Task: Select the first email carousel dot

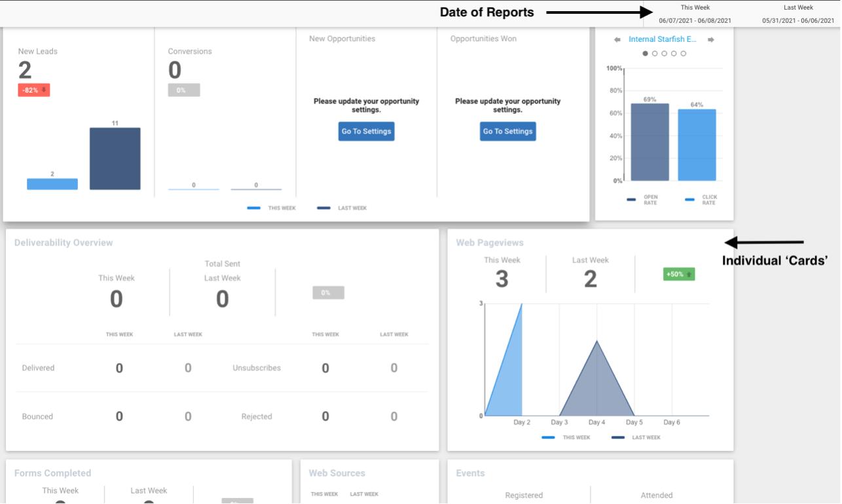Action: pos(645,54)
